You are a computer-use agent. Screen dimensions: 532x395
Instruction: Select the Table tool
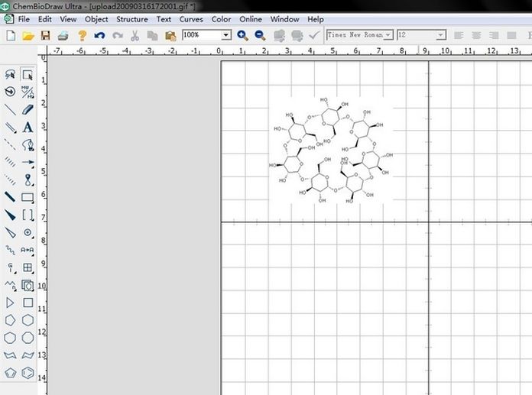click(28, 267)
